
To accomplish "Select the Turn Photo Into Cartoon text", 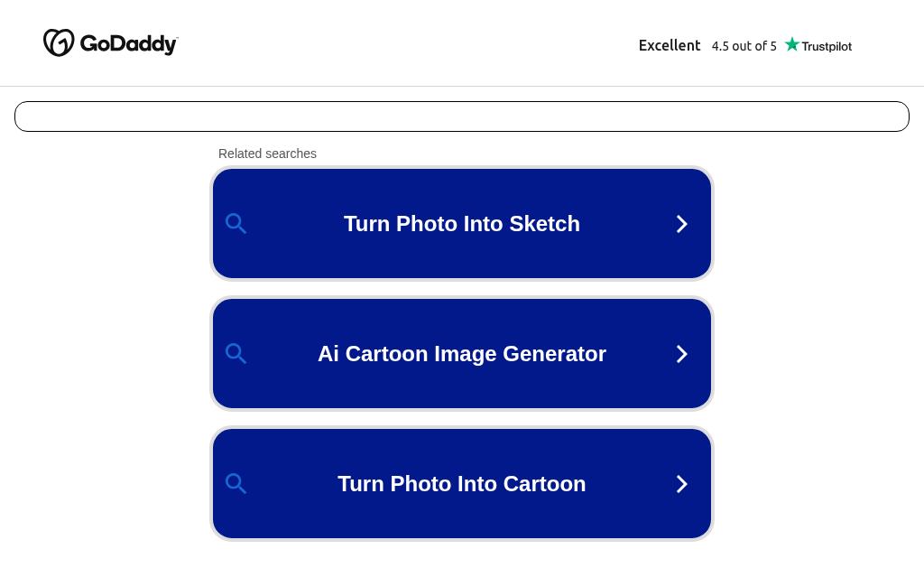I will (x=462, y=484).
